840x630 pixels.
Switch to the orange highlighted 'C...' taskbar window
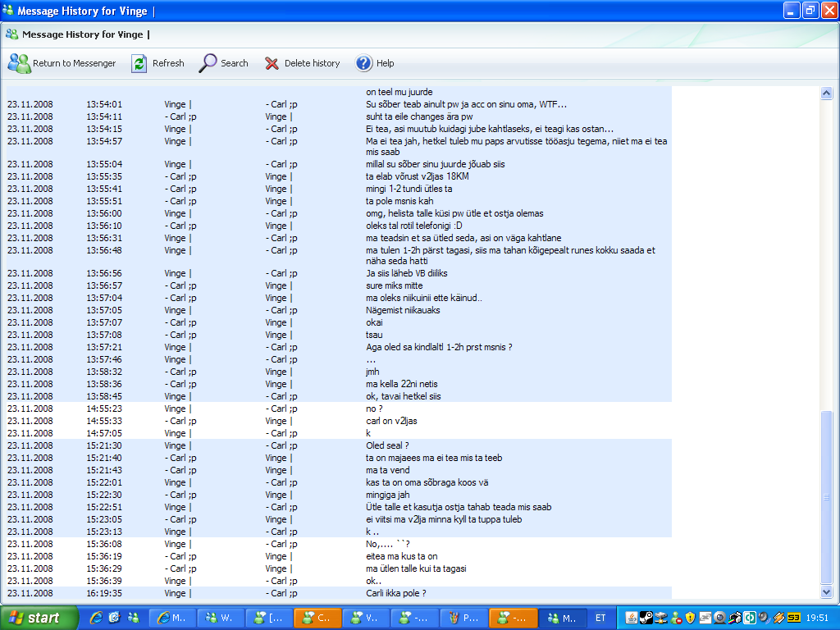coord(317,618)
